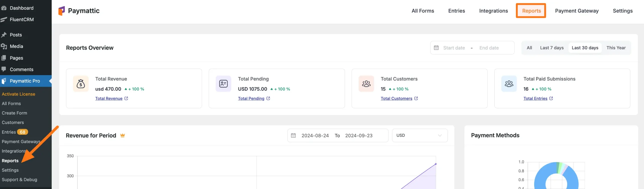Screen dimensions: 644x189
Task: Open the Payment Gateway top tab
Action: tap(577, 11)
